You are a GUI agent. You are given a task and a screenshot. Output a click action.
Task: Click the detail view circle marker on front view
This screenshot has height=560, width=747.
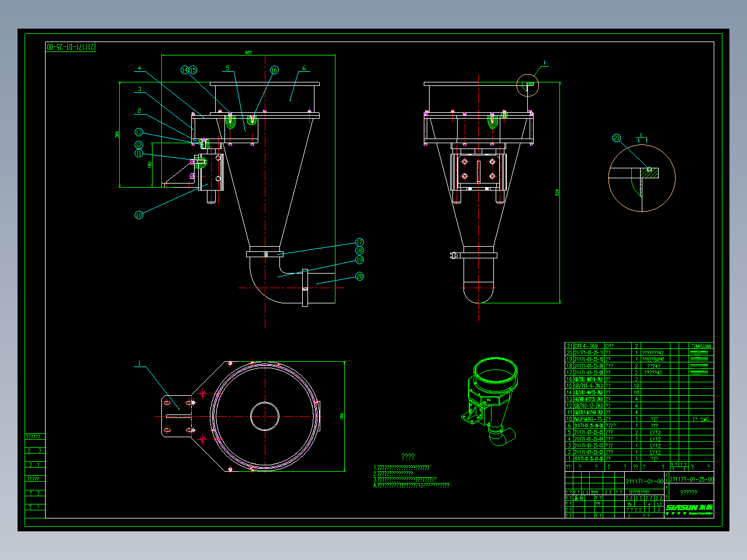tap(528, 85)
